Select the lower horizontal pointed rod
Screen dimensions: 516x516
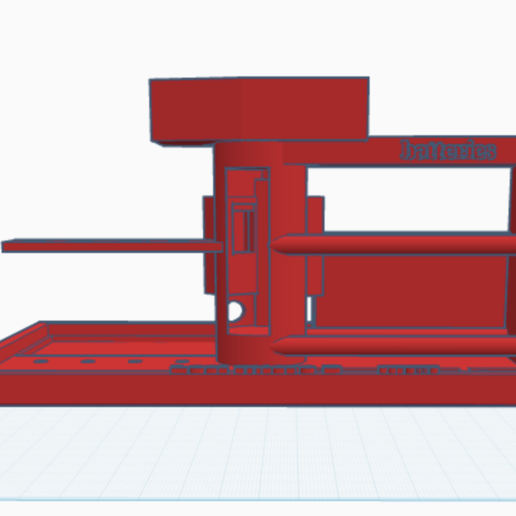[x=393, y=345]
